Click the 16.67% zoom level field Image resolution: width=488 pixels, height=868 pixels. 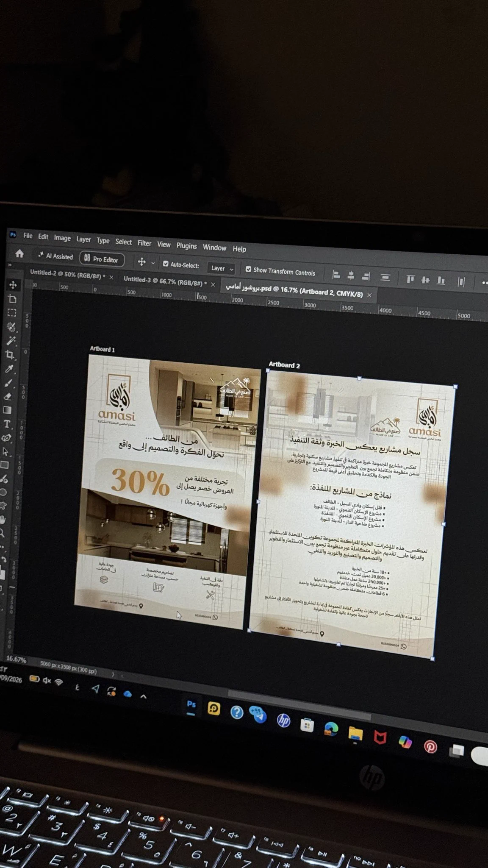(x=17, y=659)
